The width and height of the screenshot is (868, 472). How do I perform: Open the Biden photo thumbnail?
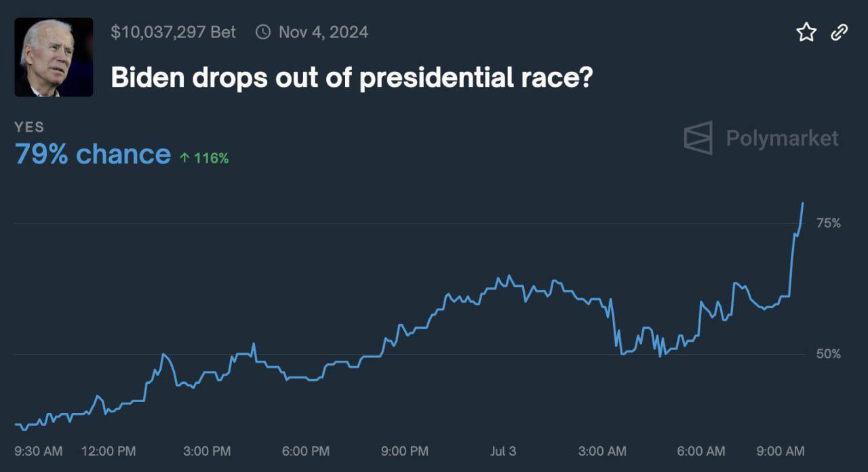[x=54, y=57]
